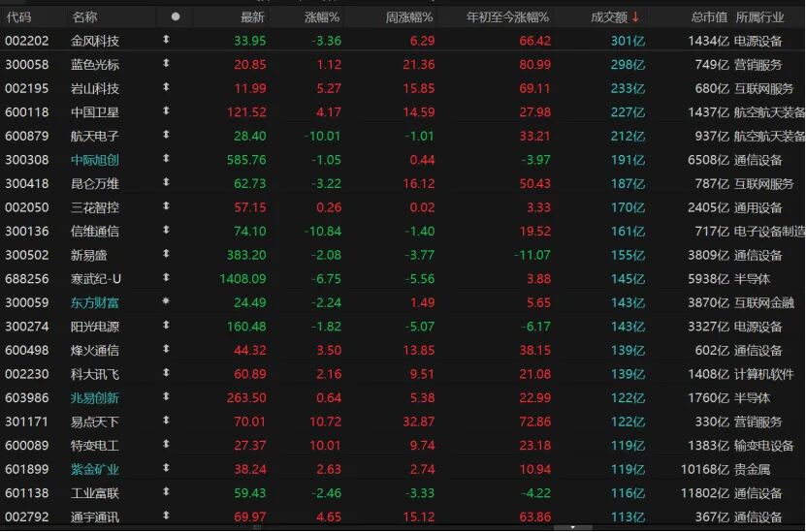Open the stock name 信维通信
The height and width of the screenshot is (532, 806).
(95, 232)
